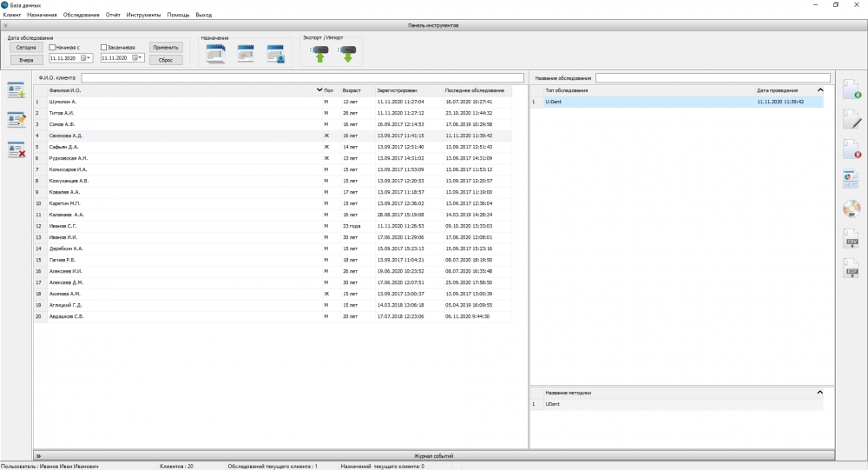This screenshot has width=868, height=470.
Task: Expand the 'Журнал событий' event log panel
Action: pyautogui.click(x=39, y=455)
